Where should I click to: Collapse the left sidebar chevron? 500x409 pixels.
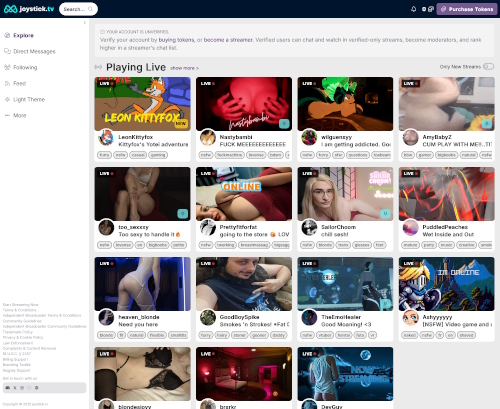85,23
